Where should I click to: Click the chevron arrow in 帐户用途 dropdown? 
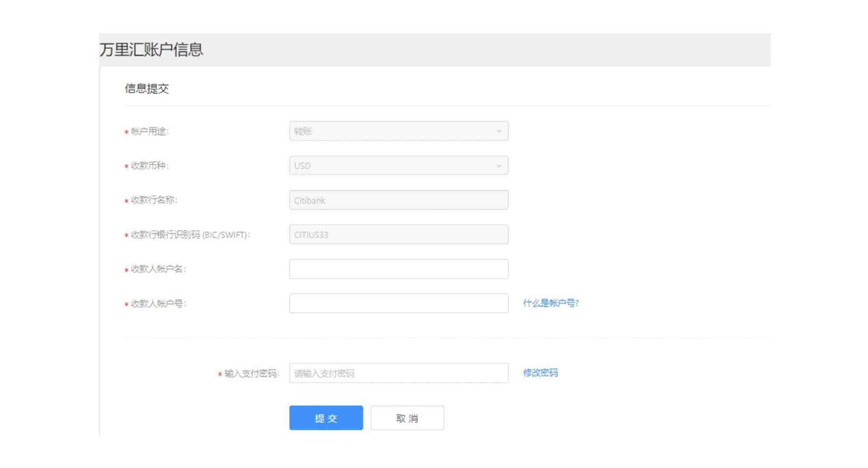tap(499, 131)
